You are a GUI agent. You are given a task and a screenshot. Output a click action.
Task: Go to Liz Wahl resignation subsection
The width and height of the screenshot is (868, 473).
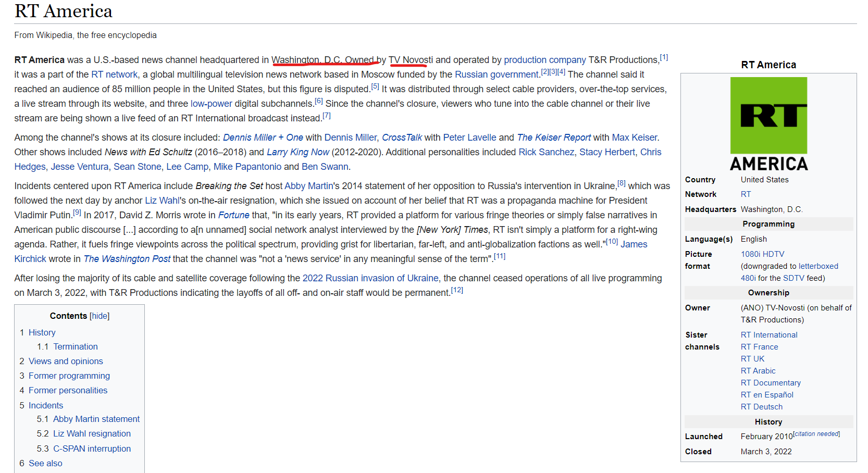[92, 433]
